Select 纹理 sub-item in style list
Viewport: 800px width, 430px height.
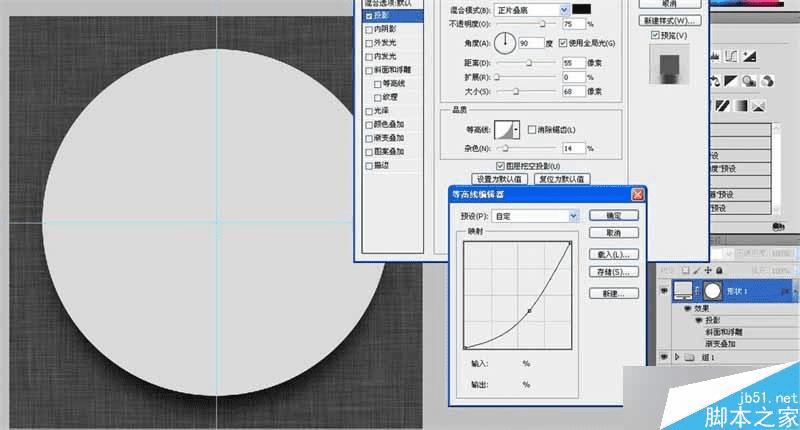click(390, 97)
